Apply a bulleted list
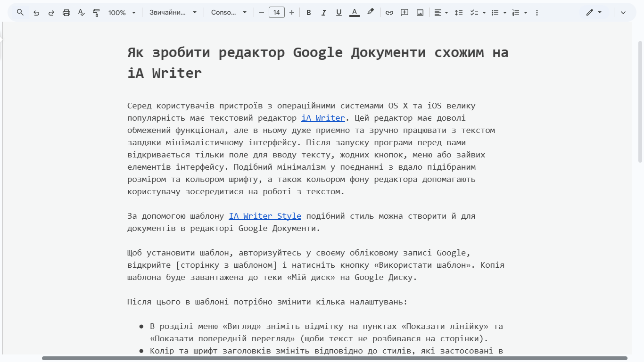The height and width of the screenshot is (362, 644). click(x=495, y=13)
